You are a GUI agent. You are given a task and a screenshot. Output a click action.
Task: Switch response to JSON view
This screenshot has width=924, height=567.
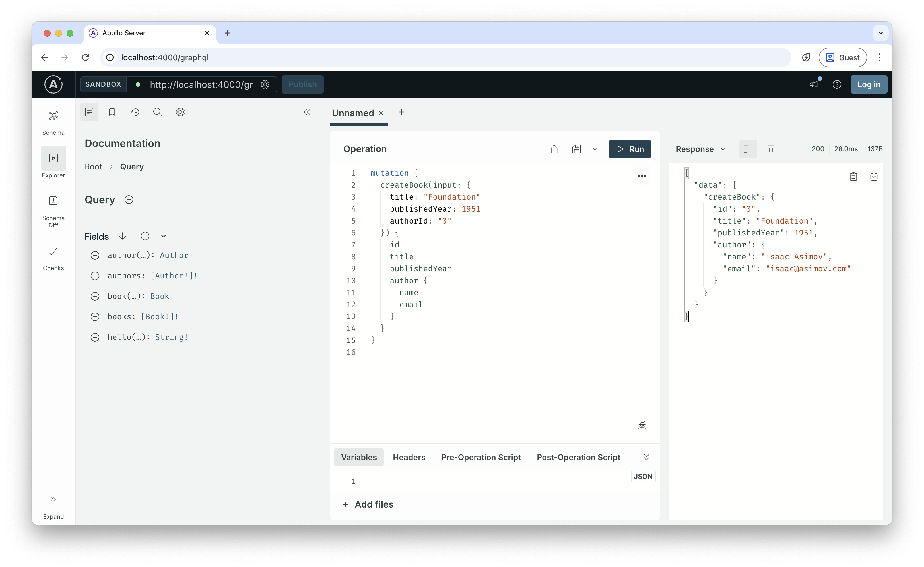point(748,149)
